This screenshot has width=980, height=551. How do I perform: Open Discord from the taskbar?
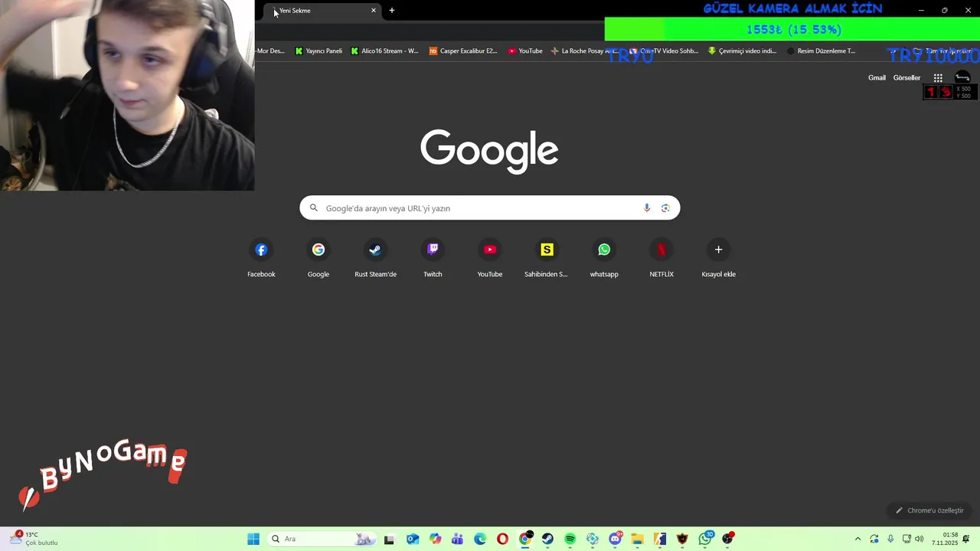coord(615,540)
